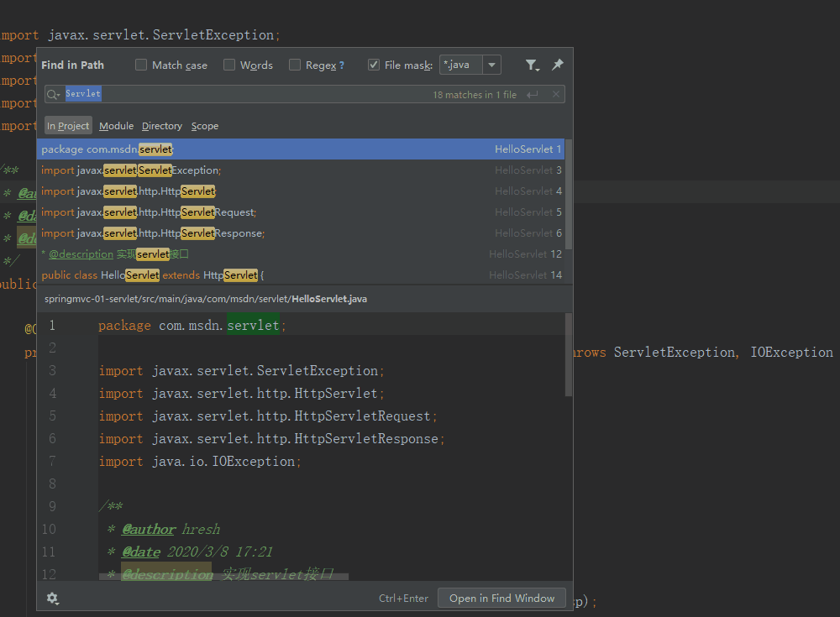
Task: Clear the search text with X icon
Action: point(555,95)
